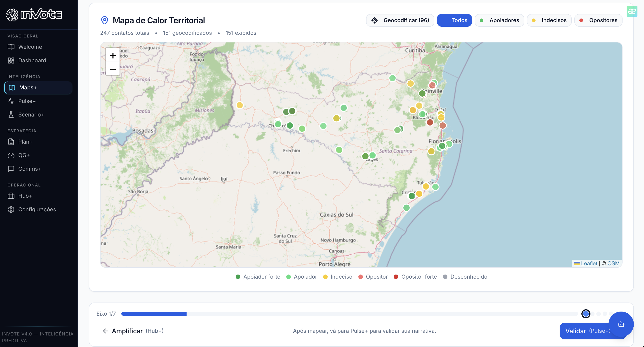
Task: Click the floating chatbot robot icon
Action: pyautogui.click(x=621, y=324)
